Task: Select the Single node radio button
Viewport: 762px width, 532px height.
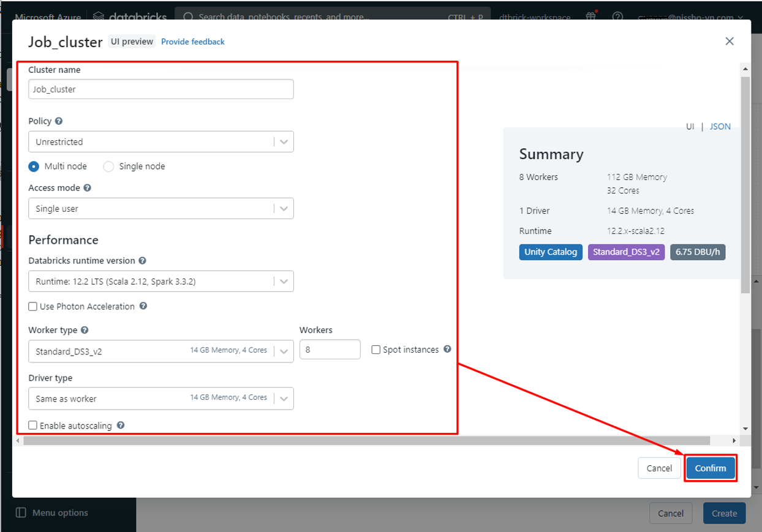Action: pyautogui.click(x=108, y=167)
